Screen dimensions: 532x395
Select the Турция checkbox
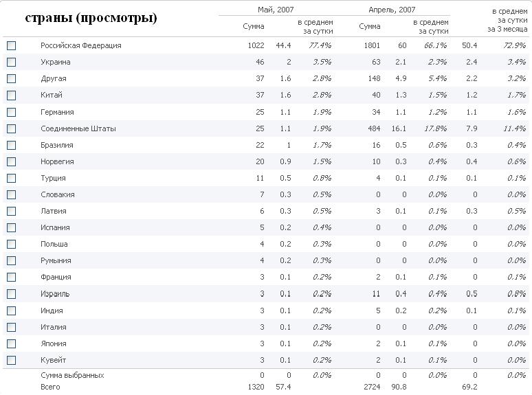pos(11,178)
